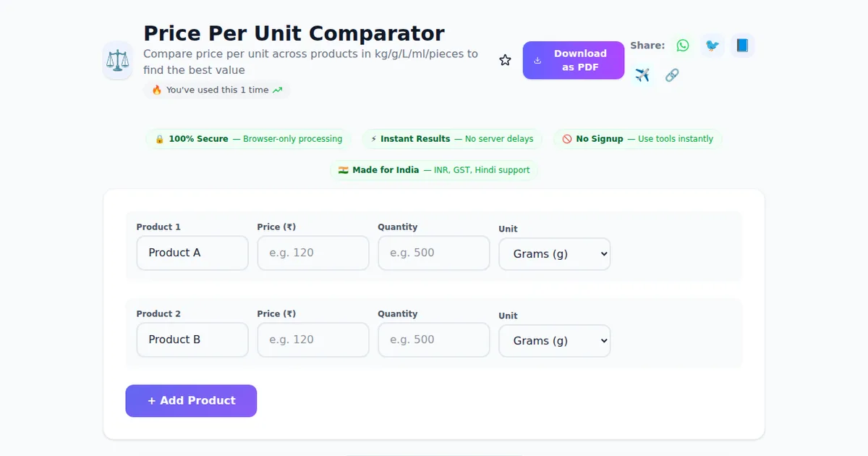Click the balance scale logo icon

(117, 60)
